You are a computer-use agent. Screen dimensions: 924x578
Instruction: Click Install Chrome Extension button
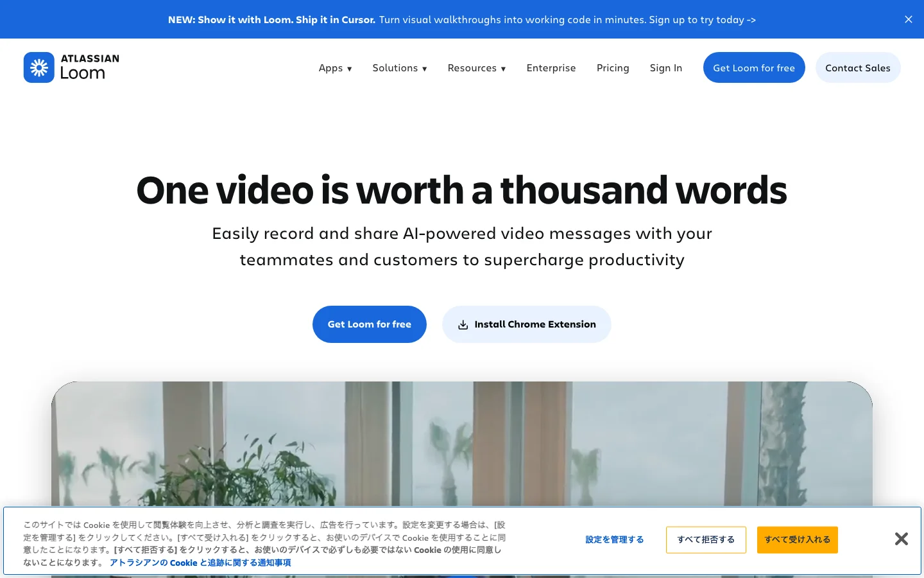pyautogui.click(x=527, y=324)
